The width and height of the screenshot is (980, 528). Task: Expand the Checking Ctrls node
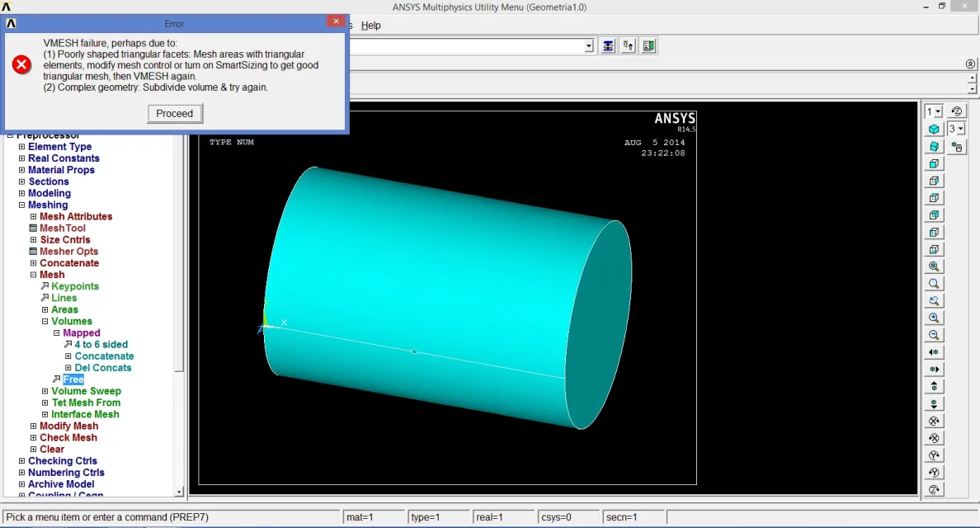(x=22, y=461)
